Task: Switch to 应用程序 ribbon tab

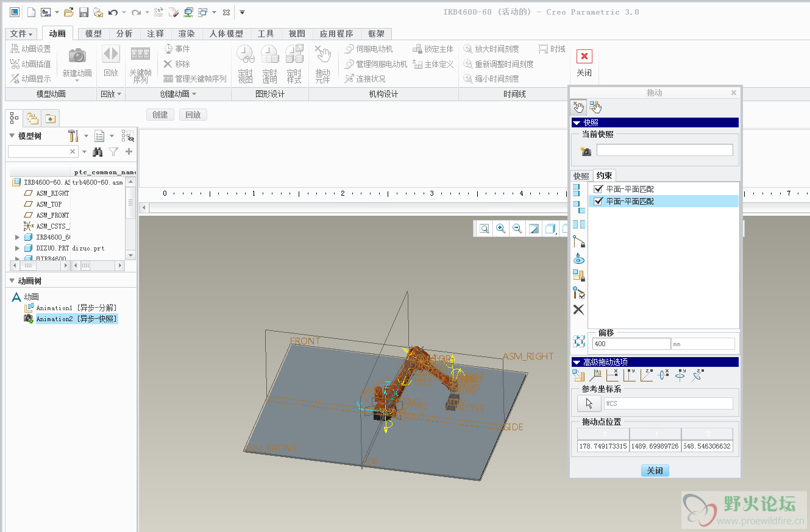Action: point(336,34)
